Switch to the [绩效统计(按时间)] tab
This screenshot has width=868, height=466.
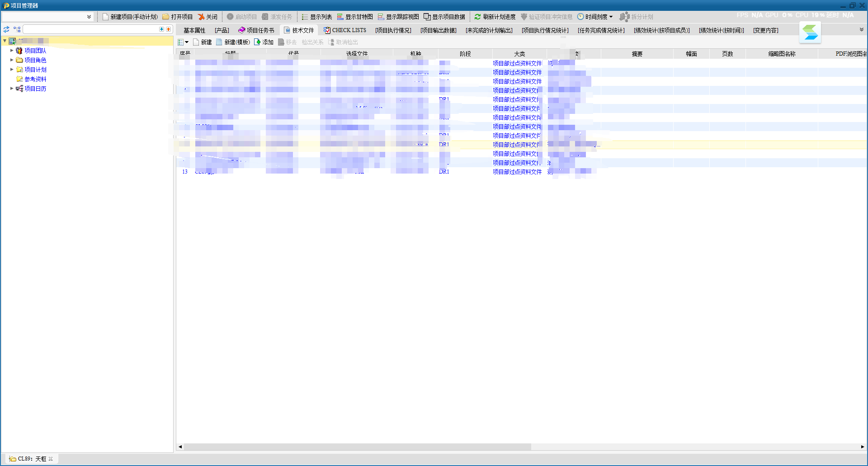pyautogui.click(x=722, y=30)
